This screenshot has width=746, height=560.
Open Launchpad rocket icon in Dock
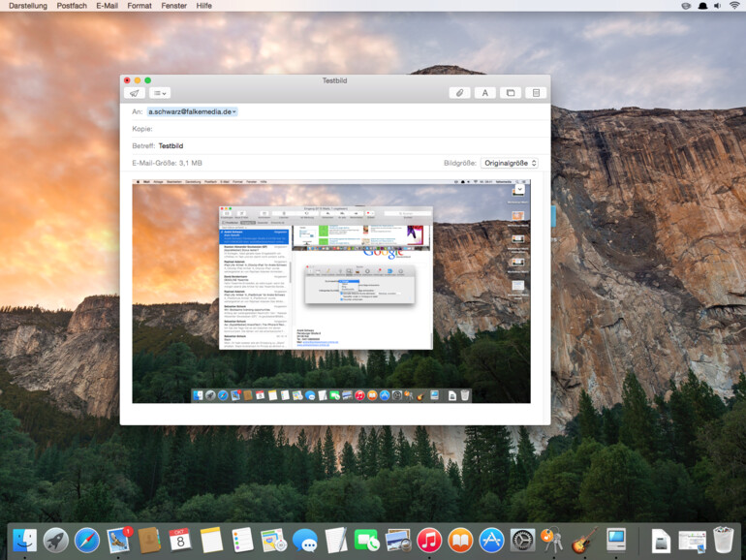click(x=55, y=541)
